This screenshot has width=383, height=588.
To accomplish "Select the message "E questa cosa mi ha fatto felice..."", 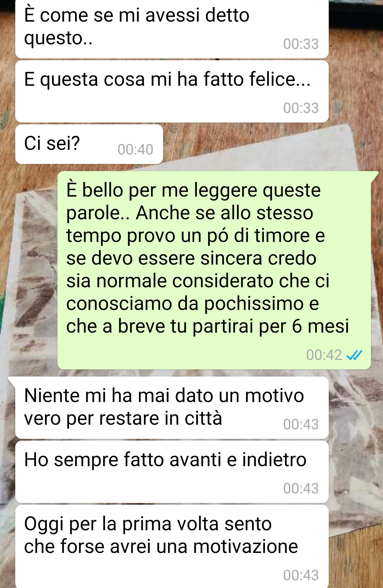I will pos(172,91).
